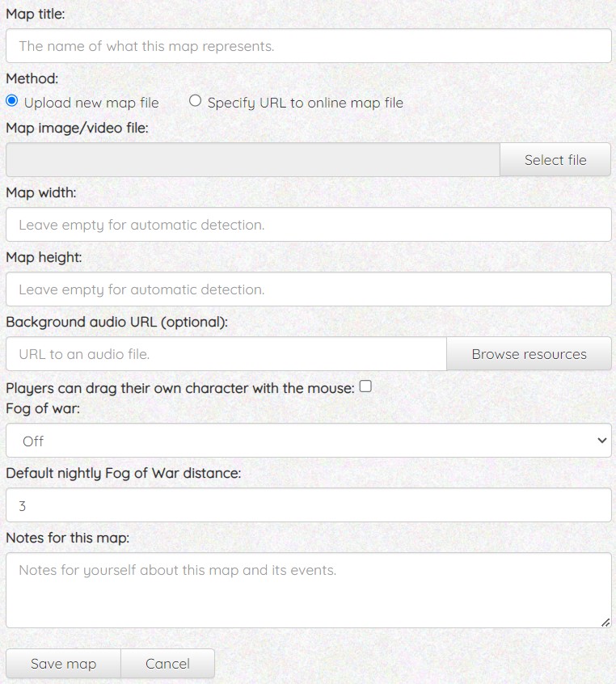The height and width of the screenshot is (684, 616).
Task: Click the Default nightly Fog of War distance field
Action: click(x=308, y=505)
